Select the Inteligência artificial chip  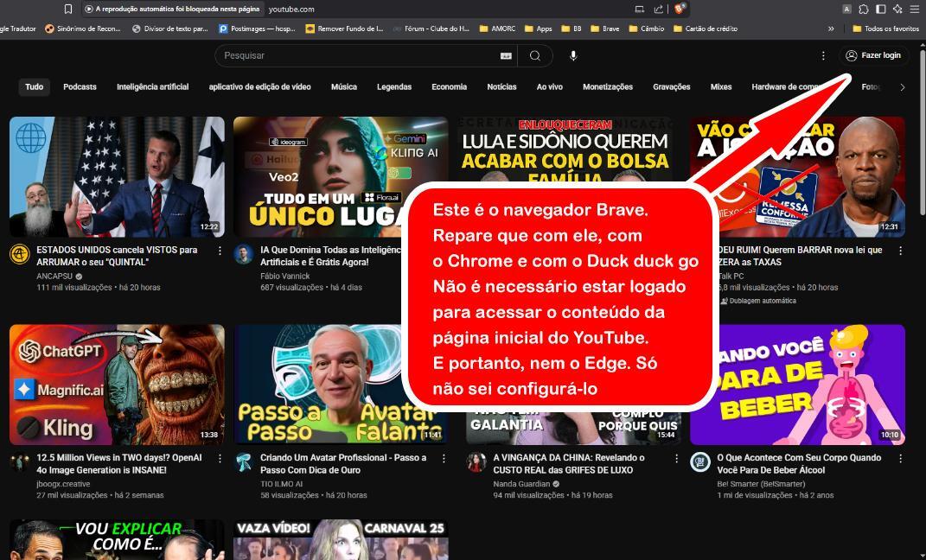coord(153,86)
